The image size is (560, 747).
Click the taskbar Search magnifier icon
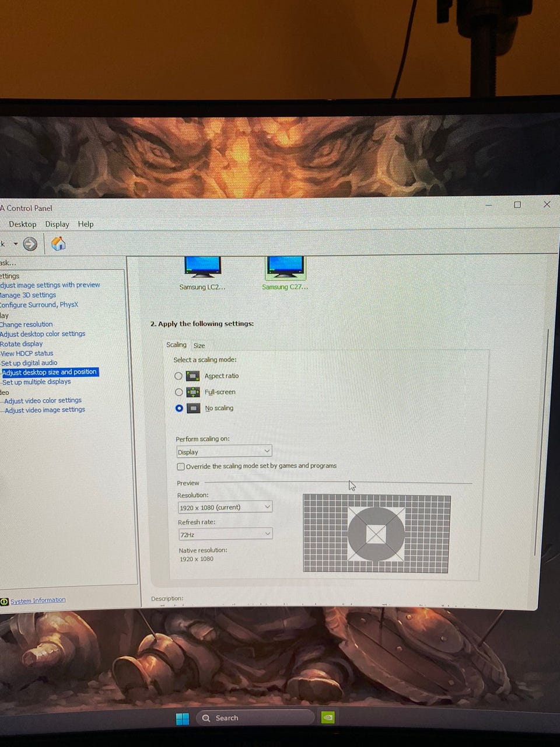(x=206, y=718)
